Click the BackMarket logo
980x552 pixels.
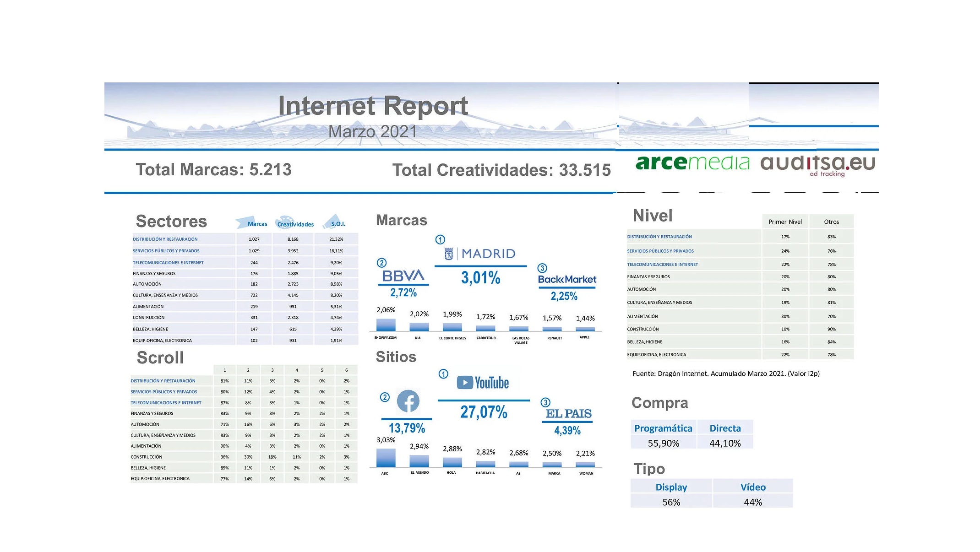tap(567, 279)
